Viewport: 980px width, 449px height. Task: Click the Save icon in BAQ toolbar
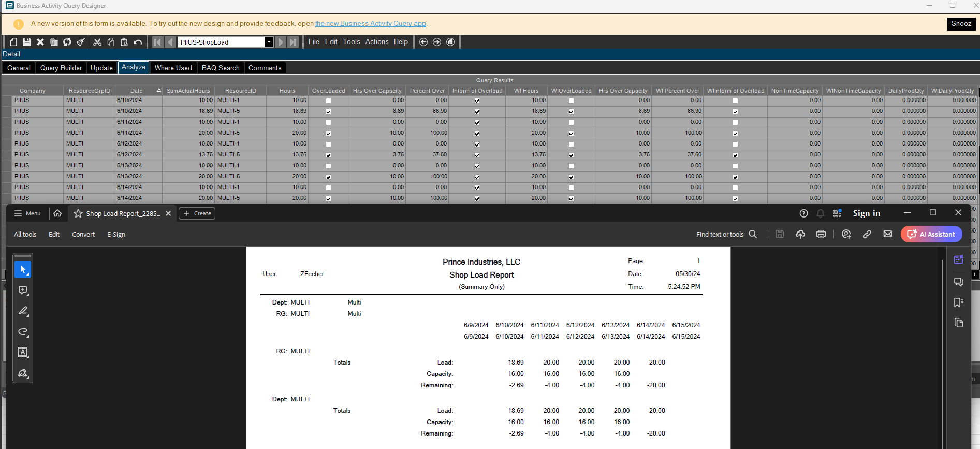[x=27, y=42]
